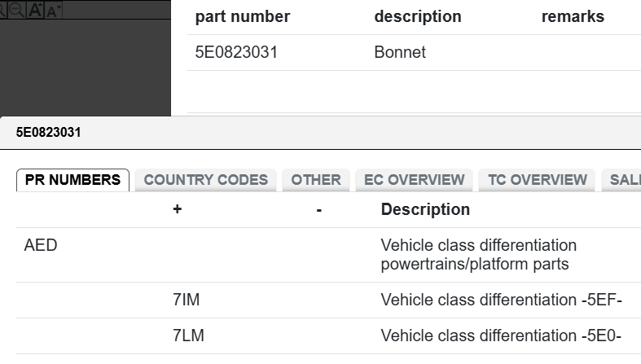This screenshot has width=641, height=364.
Task: Click the zoom out magnifier icon
Action: 16,10
